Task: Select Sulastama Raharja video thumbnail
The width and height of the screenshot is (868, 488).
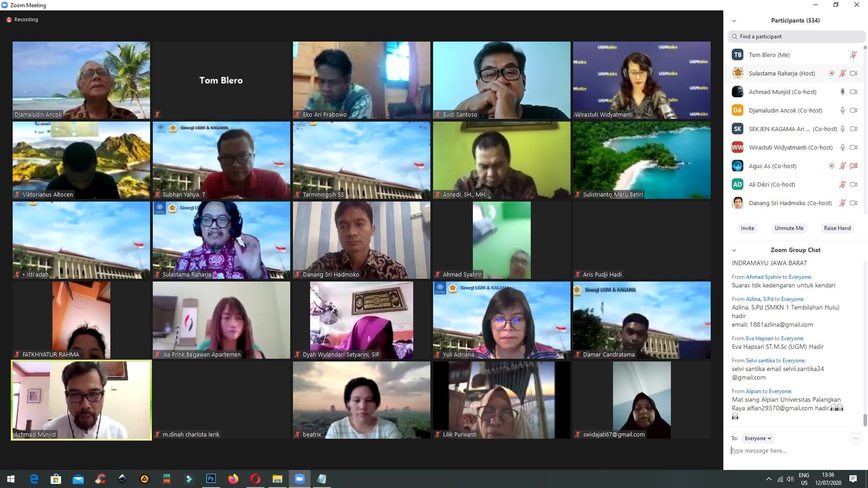Action: [222, 239]
